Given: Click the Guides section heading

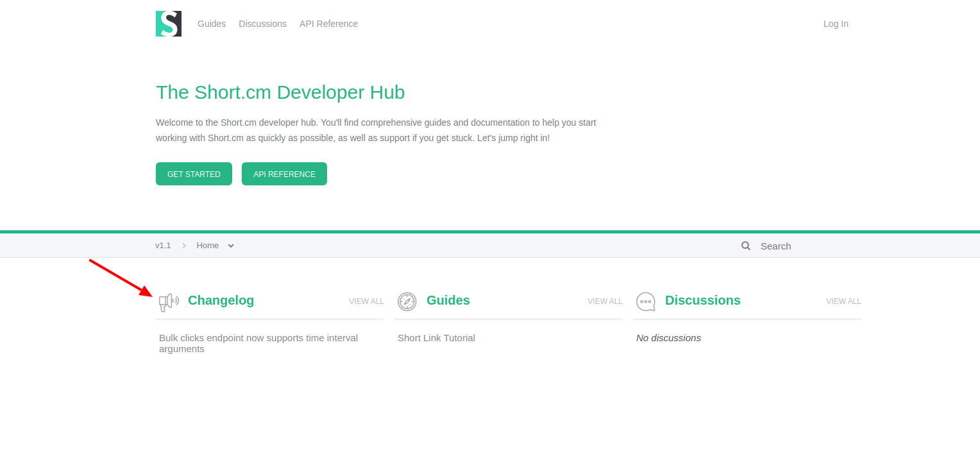Looking at the screenshot, I should (448, 300).
